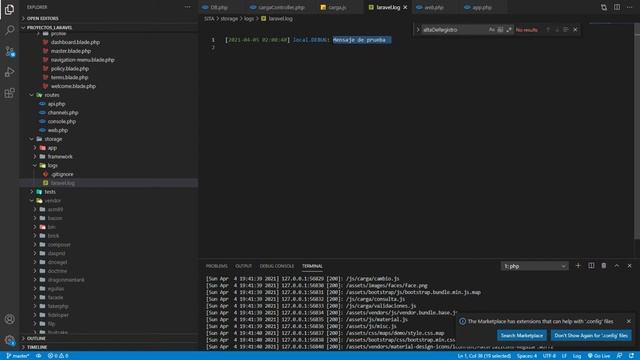Viewport: 640px width, 360px height.
Task: Toggle match whole word in find
Action: [x=500, y=29]
